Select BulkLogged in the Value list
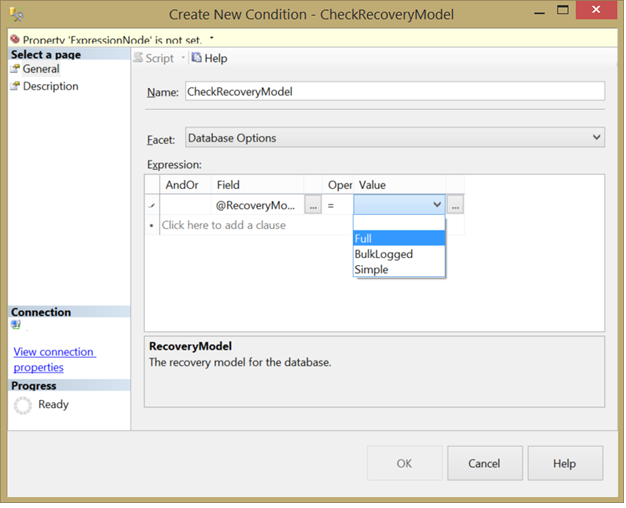The image size is (626, 508). [399, 254]
